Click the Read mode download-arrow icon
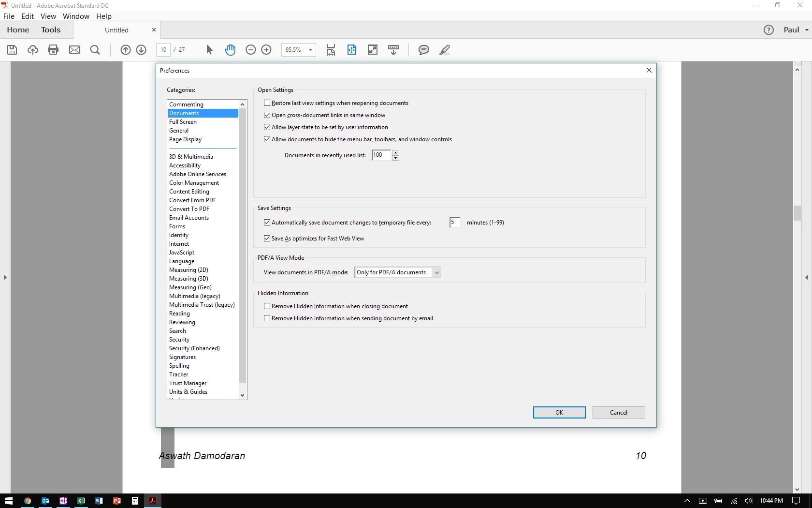The width and height of the screenshot is (812, 508). pyautogui.click(x=393, y=50)
